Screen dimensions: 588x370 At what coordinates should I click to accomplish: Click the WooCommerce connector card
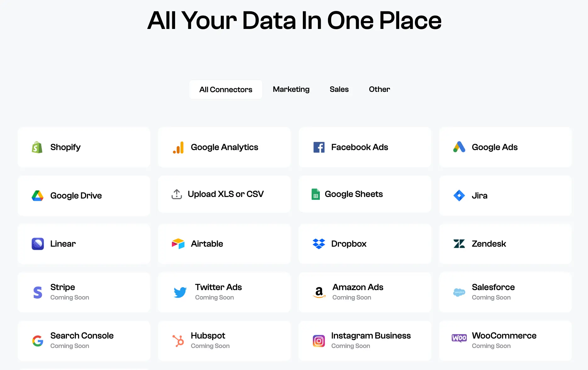click(x=505, y=341)
